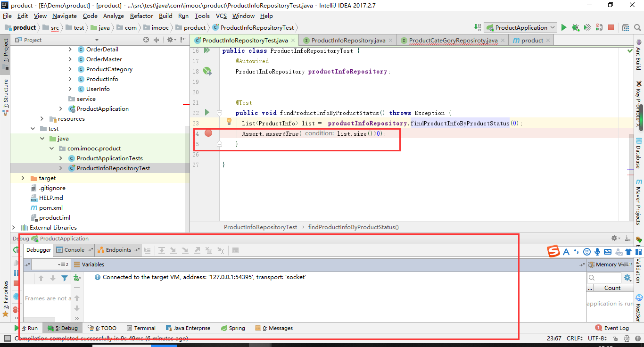644x347 pixels.
Task: Open the Terminal tool window
Action: coord(140,328)
